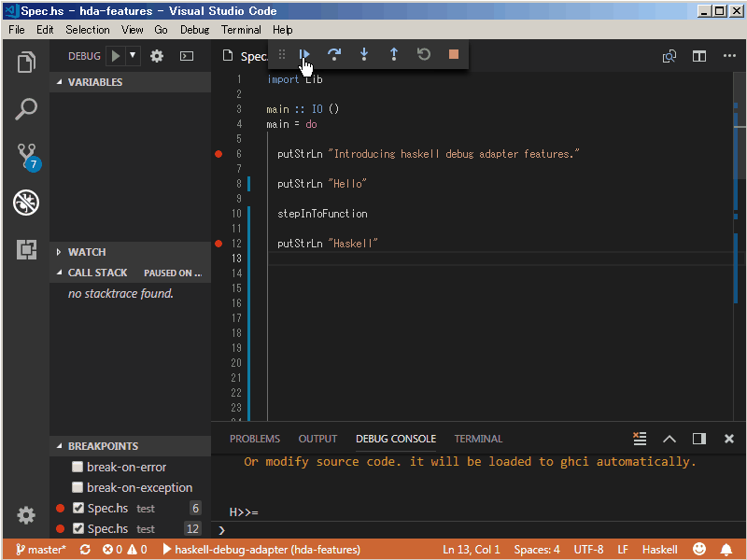Open the View menu
The width and height of the screenshot is (747, 560).
tap(132, 30)
